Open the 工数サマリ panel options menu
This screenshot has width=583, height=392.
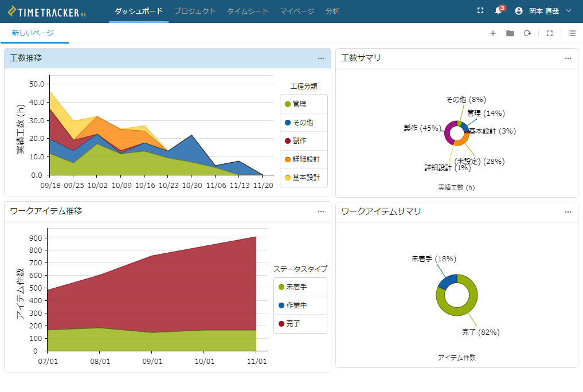(568, 58)
